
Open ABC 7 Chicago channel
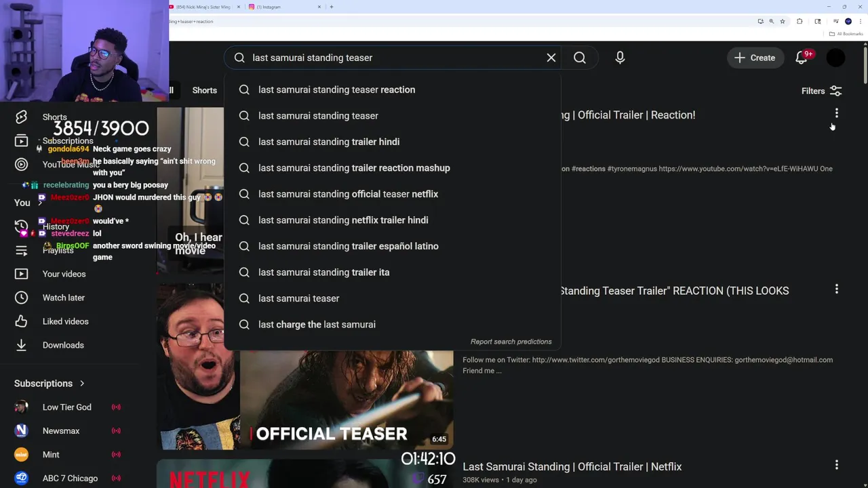click(70, 479)
